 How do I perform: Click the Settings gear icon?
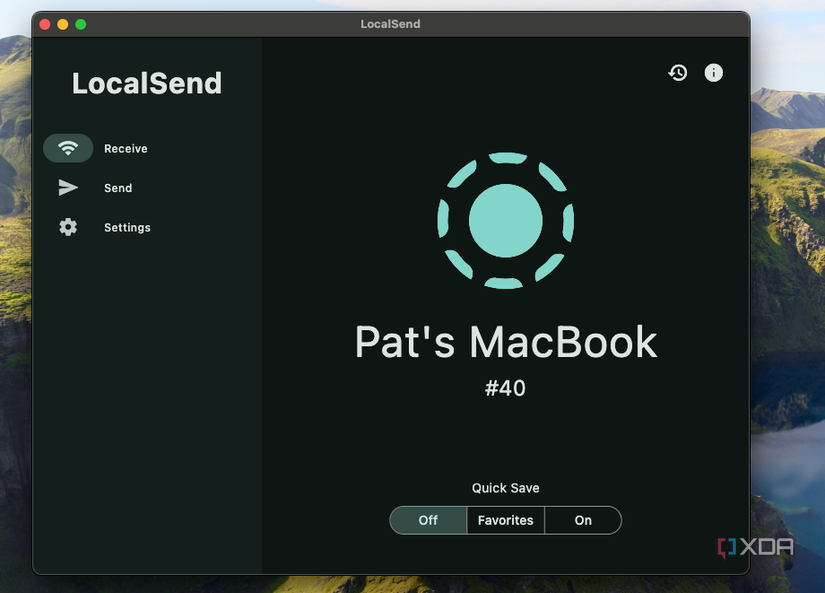coord(68,227)
